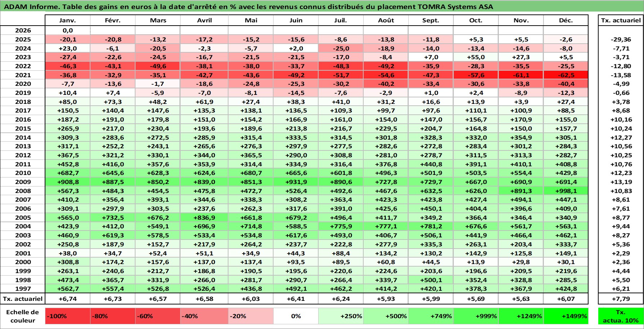
Task: Click the -80% color scale swatch
Action: [x=113, y=316]
